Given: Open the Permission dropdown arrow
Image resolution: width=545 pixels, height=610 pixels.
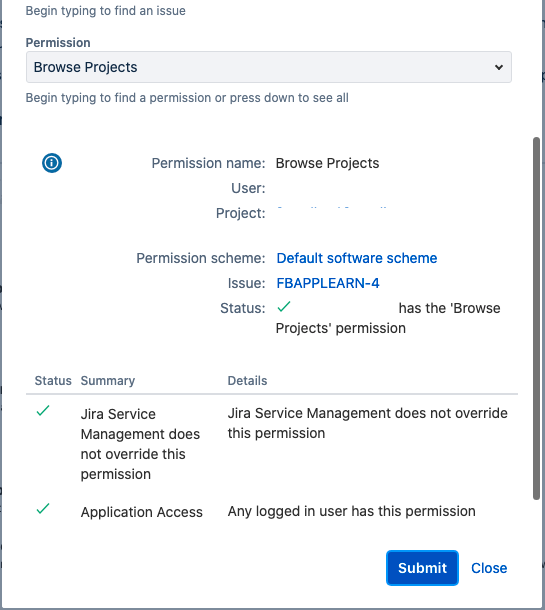Looking at the screenshot, I should 499,67.
